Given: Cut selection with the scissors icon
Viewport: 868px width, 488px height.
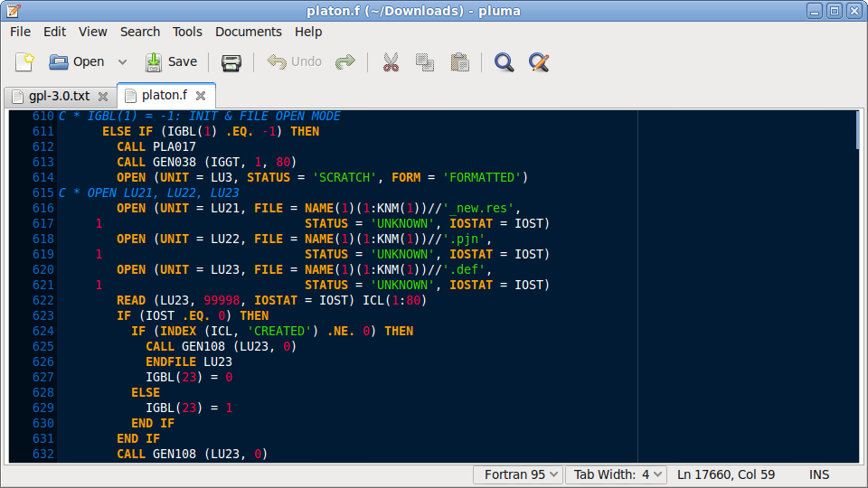Looking at the screenshot, I should [x=391, y=62].
